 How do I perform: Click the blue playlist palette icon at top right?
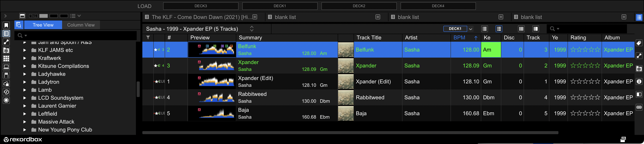coord(639,17)
